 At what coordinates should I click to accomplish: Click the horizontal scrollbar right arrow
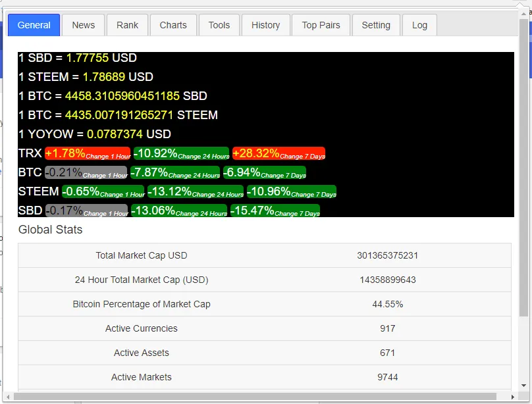(x=513, y=397)
